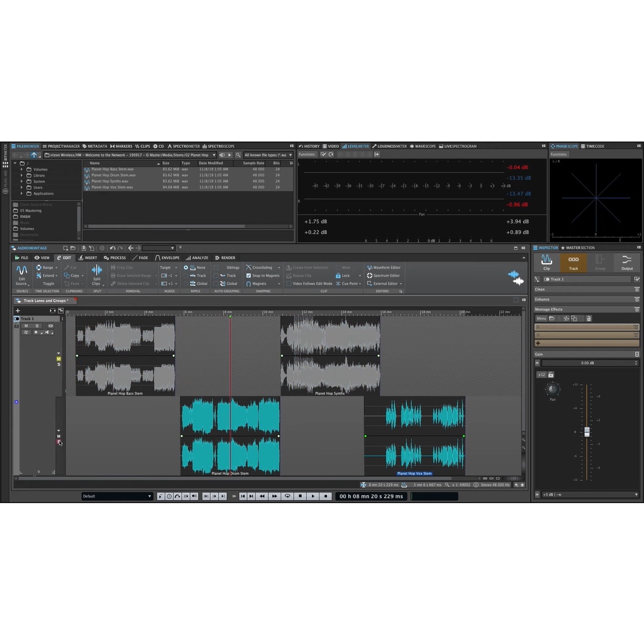Select the Clip icon in Inspector
The width and height of the screenshot is (644, 644).
tap(547, 261)
